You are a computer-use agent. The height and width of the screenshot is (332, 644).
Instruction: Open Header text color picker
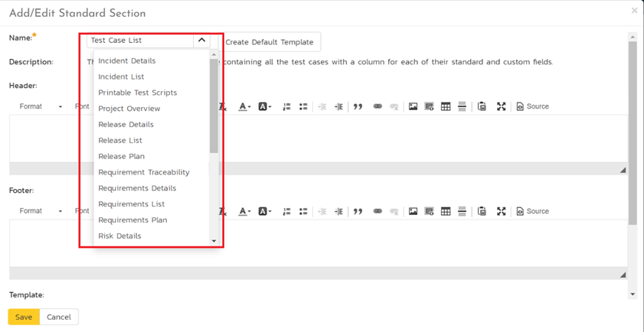point(244,106)
